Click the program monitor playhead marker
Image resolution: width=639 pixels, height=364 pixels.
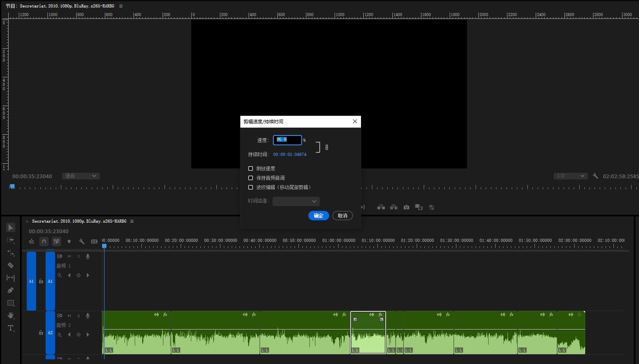click(12, 187)
